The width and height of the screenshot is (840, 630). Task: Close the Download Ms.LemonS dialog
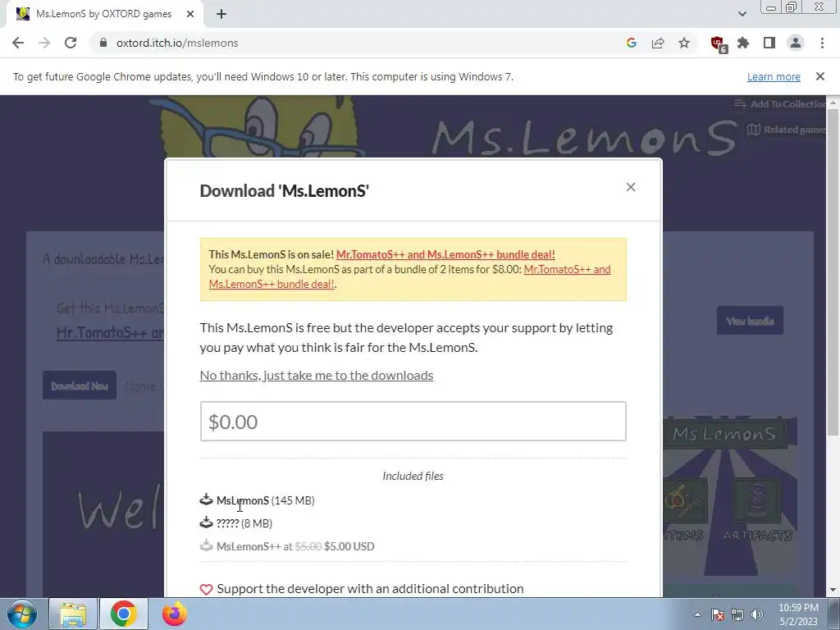(x=631, y=187)
